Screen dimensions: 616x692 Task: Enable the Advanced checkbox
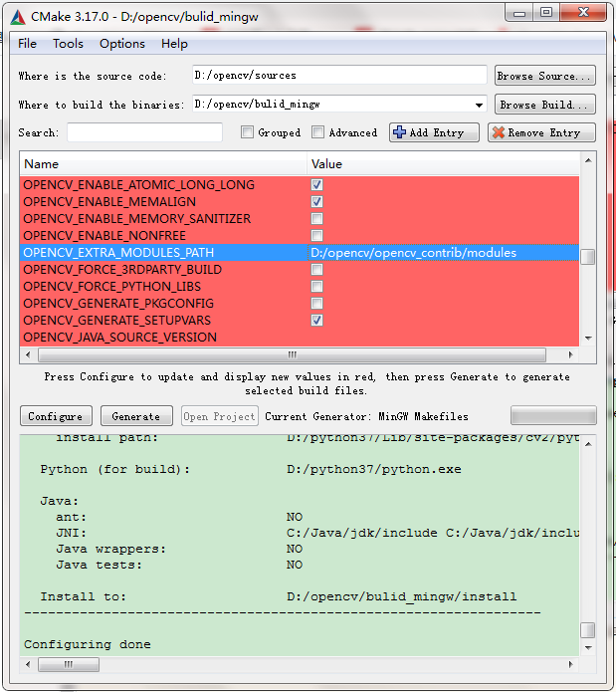coord(317,132)
